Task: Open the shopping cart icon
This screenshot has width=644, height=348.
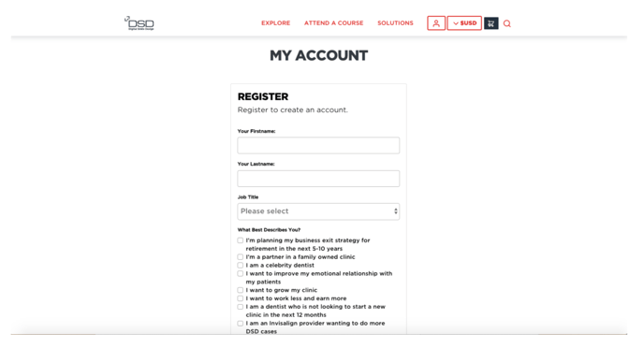Action: (490, 23)
